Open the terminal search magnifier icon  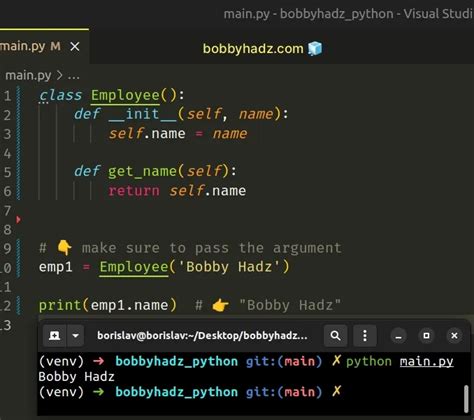(335, 335)
